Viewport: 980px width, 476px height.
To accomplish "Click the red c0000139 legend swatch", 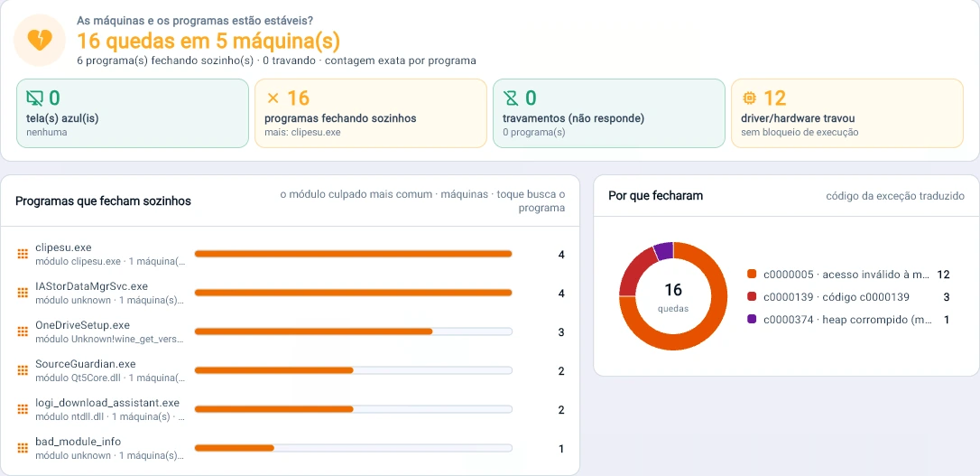I will [x=752, y=296].
